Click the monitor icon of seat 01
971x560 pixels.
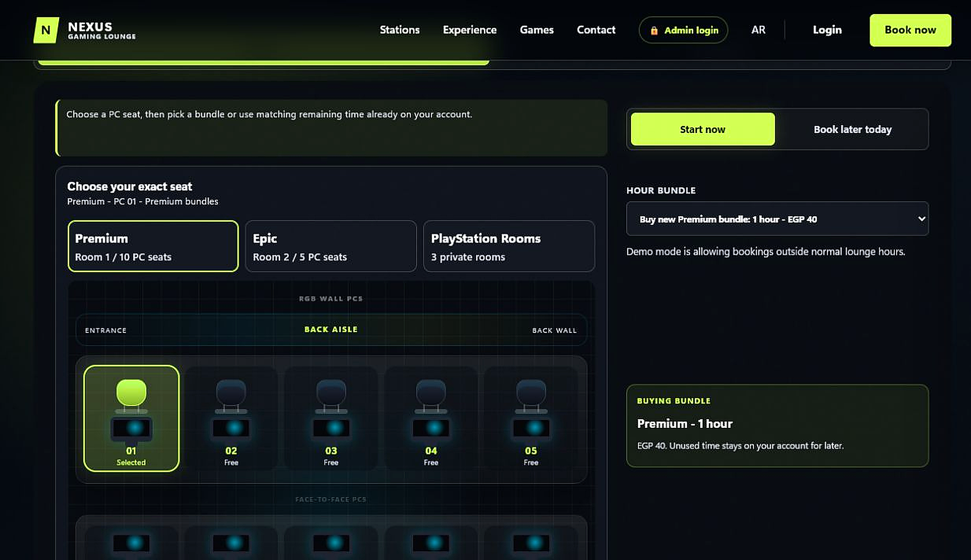pyautogui.click(x=131, y=429)
